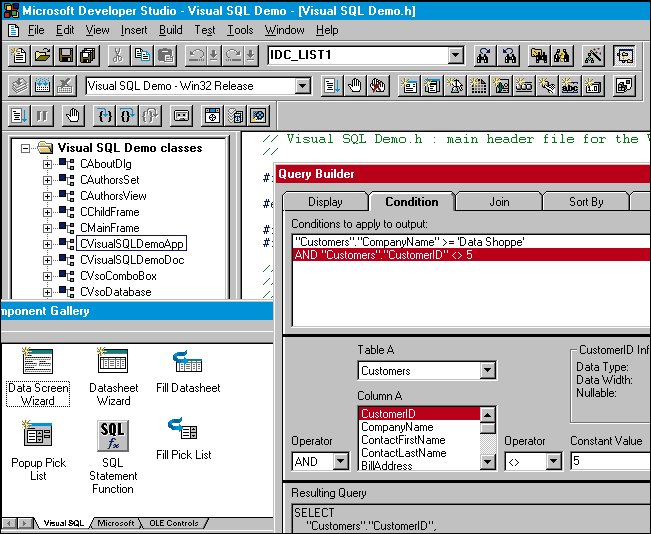651x534 pixels.
Task: Switch to the Display tab in Query Builder
Action: [x=325, y=202]
